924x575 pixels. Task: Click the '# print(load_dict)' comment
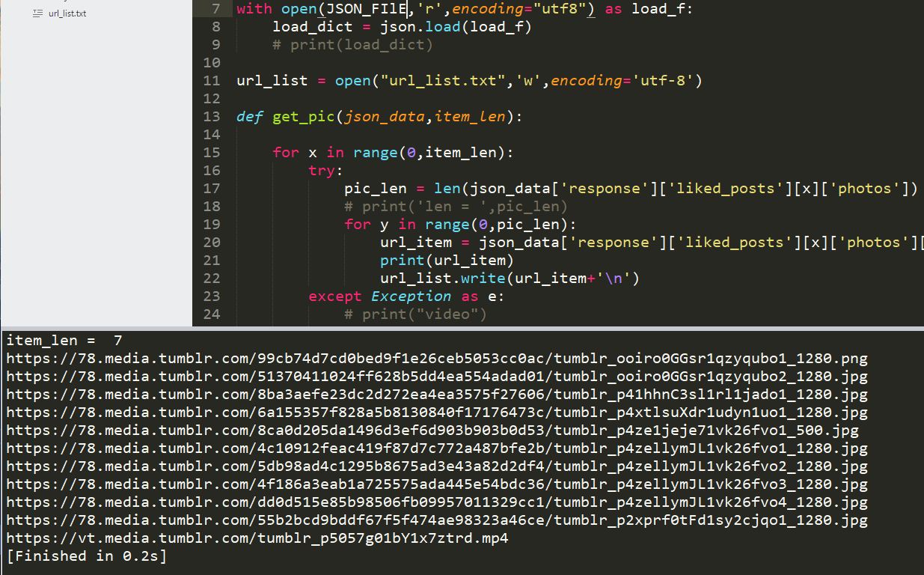pyautogui.click(x=353, y=45)
